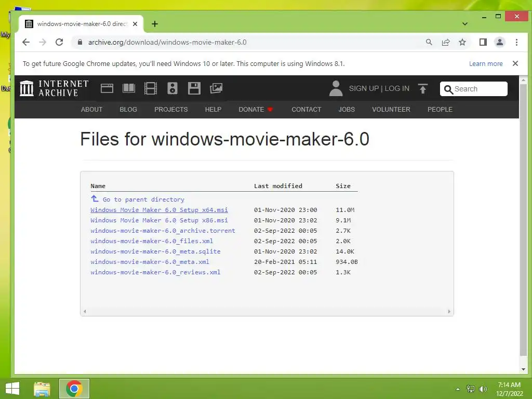Open the JOBS menu item
This screenshot has height=399, width=532.
click(x=347, y=109)
